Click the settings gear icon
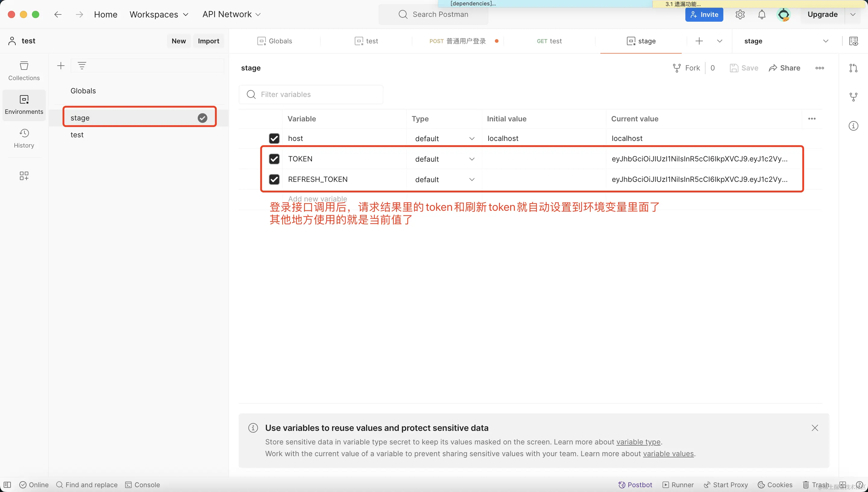The image size is (868, 492). pos(740,14)
